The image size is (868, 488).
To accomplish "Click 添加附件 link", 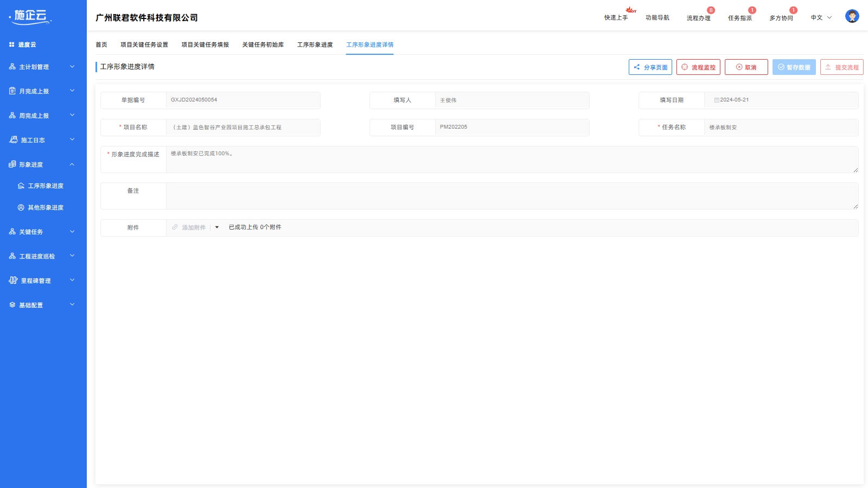I will pyautogui.click(x=194, y=227).
